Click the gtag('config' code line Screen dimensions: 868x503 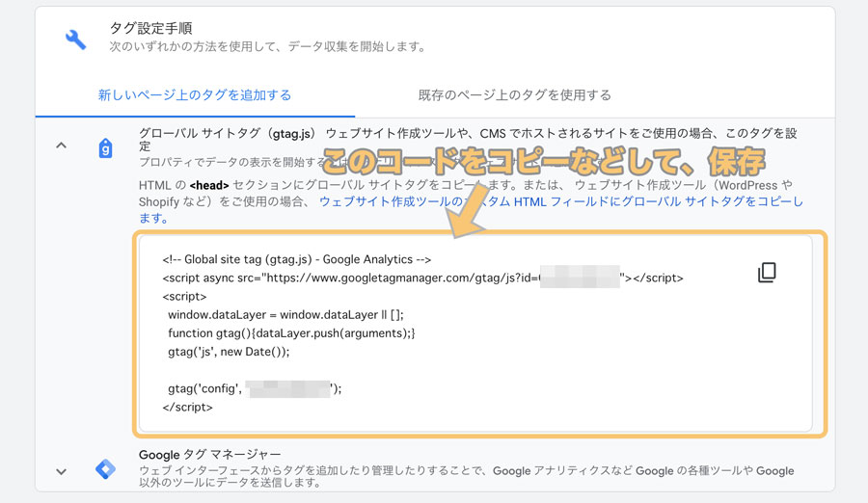point(255,388)
